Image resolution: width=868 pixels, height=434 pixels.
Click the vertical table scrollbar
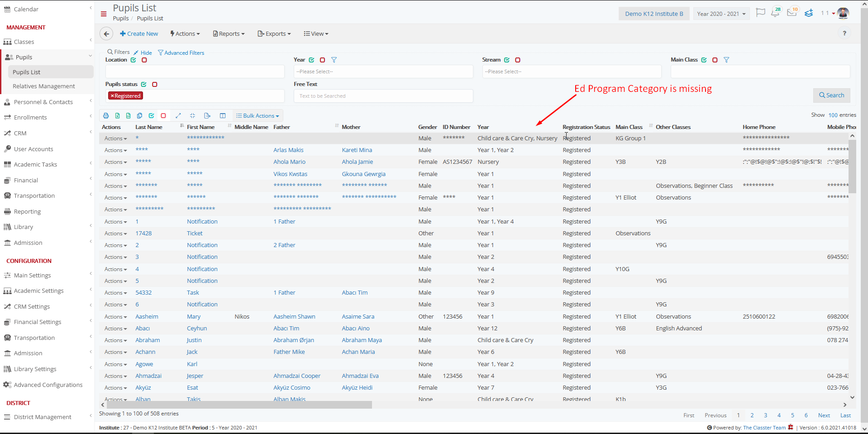tap(852, 167)
